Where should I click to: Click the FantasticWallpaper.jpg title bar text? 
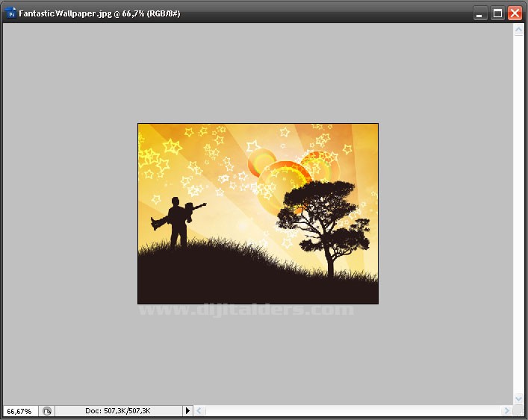tap(99, 13)
